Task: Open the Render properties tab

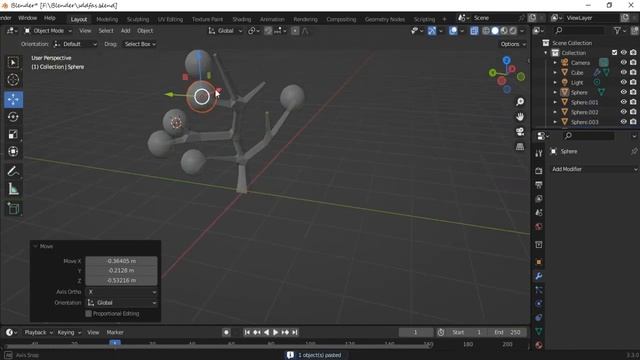Action: (x=539, y=171)
